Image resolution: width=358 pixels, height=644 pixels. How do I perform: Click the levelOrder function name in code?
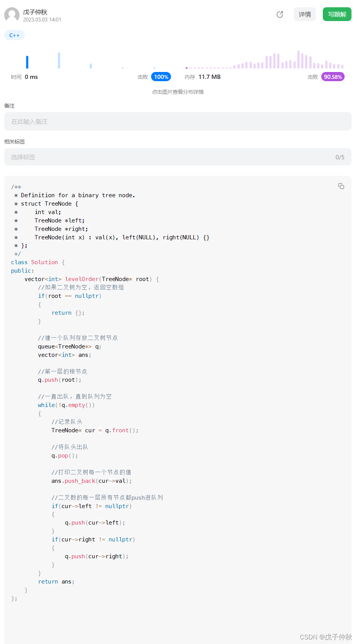82,279
